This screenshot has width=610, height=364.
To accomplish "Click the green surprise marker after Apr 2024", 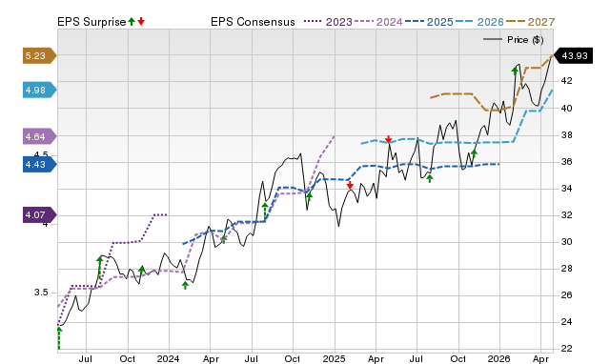I will click(223, 239).
